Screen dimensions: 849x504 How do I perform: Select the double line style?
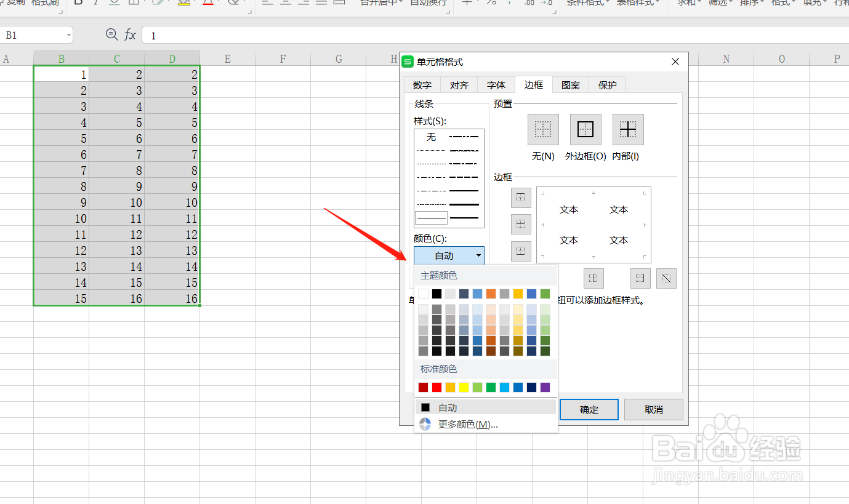(x=464, y=217)
